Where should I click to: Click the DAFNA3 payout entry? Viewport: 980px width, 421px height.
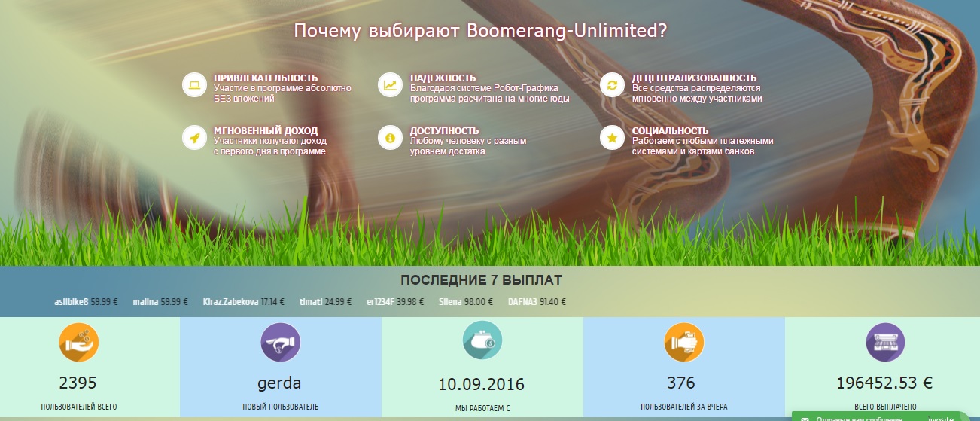[535, 302]
